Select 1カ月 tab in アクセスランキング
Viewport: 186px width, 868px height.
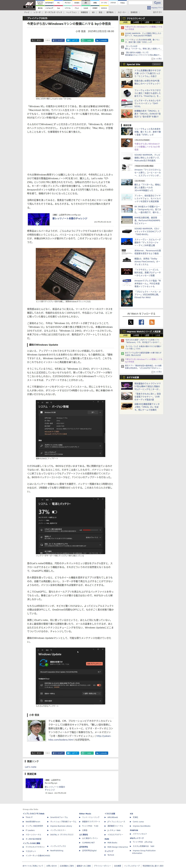pyautogui.click(x=157, y=22)
